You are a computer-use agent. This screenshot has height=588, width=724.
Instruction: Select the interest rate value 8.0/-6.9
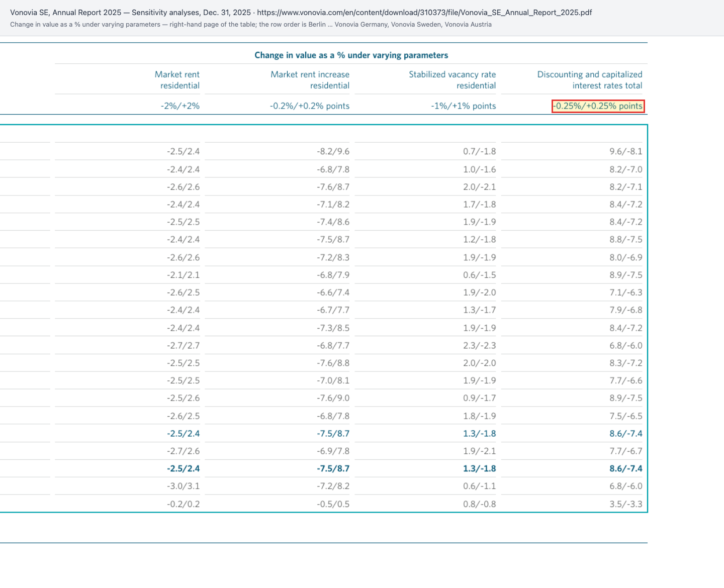click(x=626, y=257)
